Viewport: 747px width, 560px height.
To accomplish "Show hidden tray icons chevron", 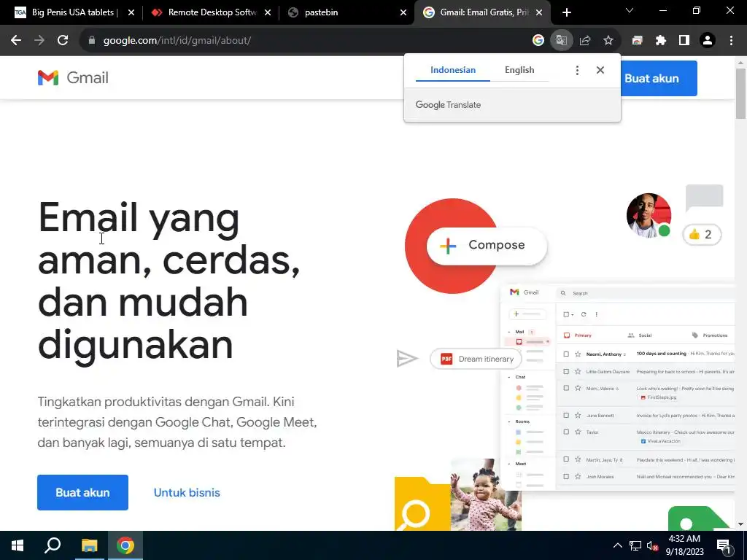I will click(x=617, y=545).
